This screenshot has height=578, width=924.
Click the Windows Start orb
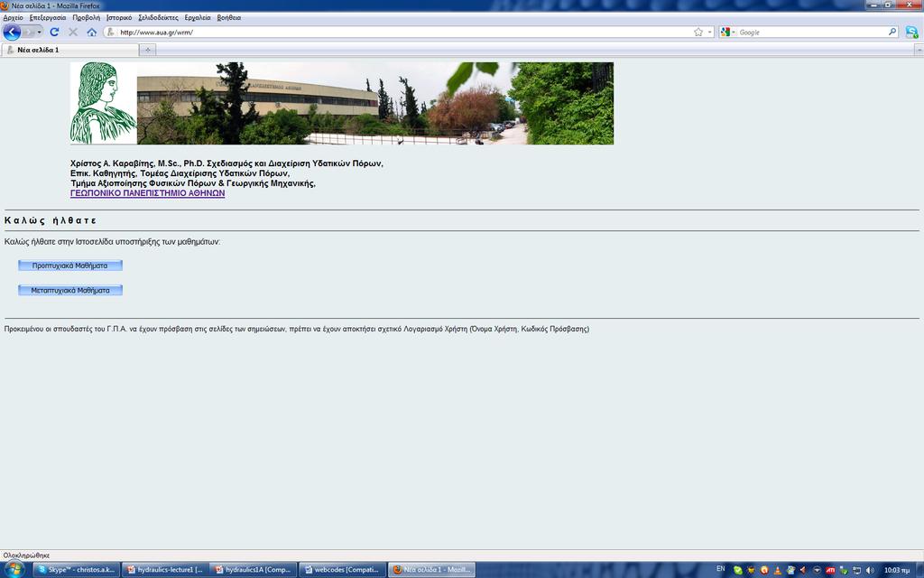point(14,569)
